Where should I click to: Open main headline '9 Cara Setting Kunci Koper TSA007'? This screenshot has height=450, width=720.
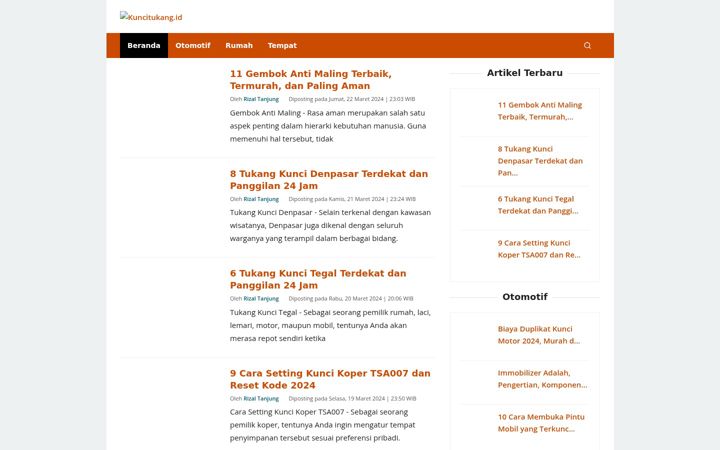tap(330, 379)
